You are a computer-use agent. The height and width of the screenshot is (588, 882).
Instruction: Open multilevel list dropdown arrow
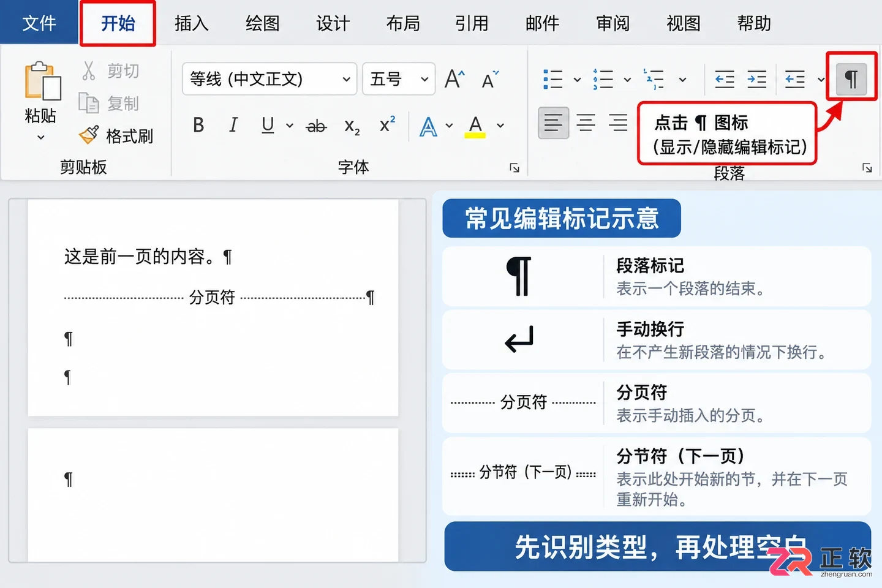pyautogui.click(x=682, y=79)
